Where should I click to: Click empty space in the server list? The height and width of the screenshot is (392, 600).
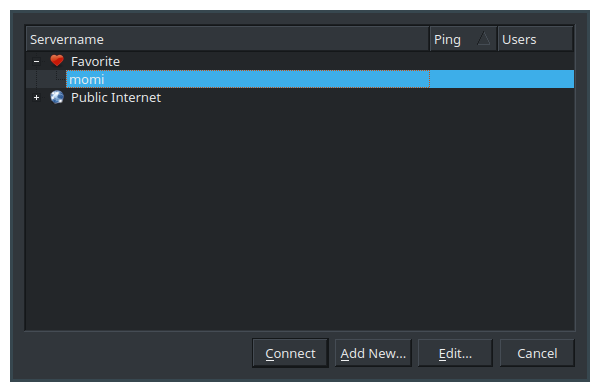click(x=300, y=216)
